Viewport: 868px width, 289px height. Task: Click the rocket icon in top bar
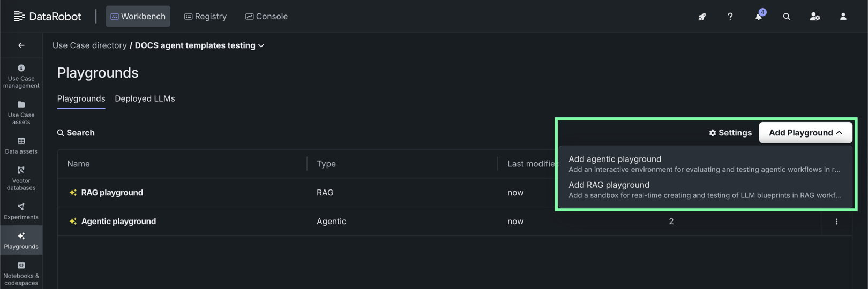point(702,17)
